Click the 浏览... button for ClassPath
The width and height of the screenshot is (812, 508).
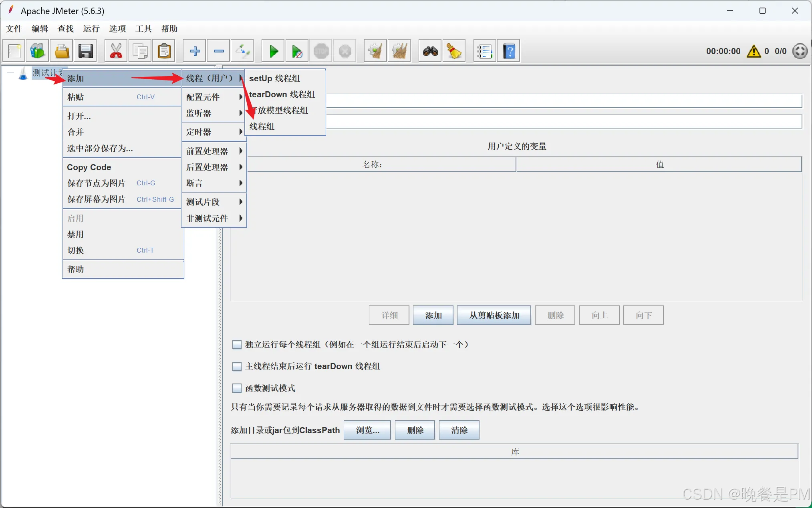click(x=367, y=430)
